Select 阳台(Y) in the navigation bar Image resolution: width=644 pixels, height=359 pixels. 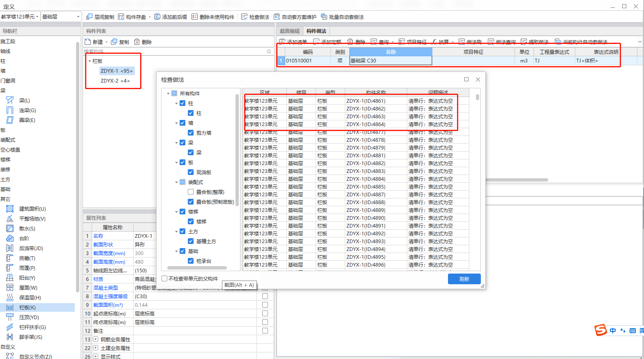pyautogui.click(x=27, y=278)
